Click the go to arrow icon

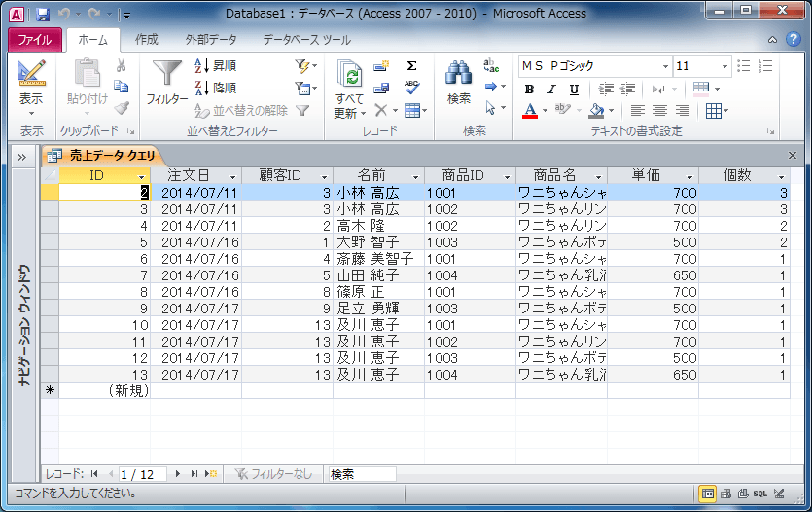(491, 87)
